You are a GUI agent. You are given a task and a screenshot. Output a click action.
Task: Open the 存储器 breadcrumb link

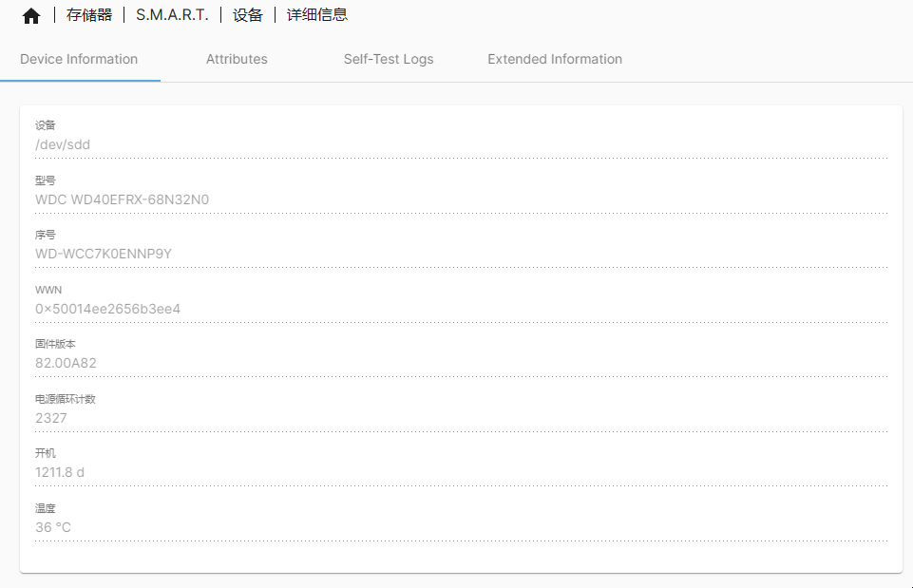coord(89,15)
